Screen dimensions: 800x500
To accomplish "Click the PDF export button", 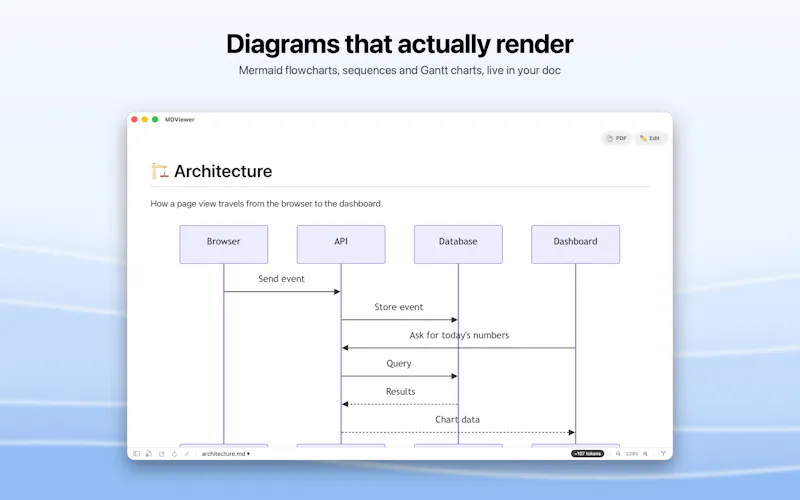I will pyautogui.click(x=616, y=138).
